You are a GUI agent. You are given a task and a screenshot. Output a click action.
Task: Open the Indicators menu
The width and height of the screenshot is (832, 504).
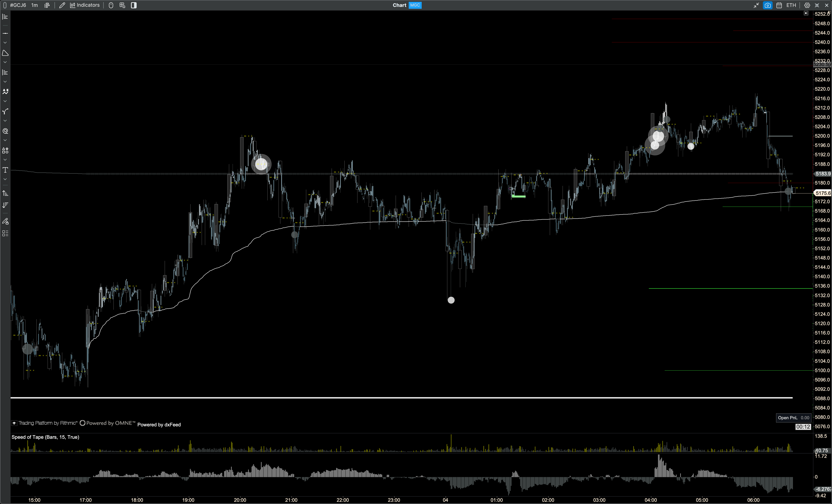pyautogui.click(x=85, y=5)
